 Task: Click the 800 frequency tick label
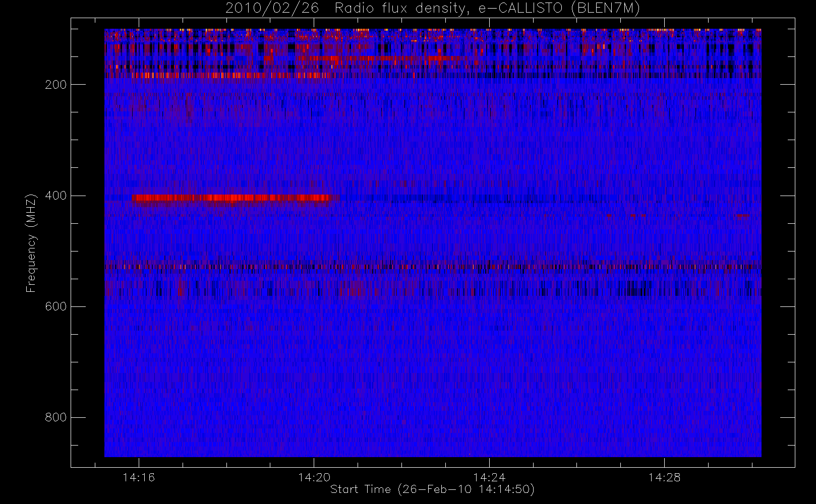pyautogui.click(x=55, y=417)
